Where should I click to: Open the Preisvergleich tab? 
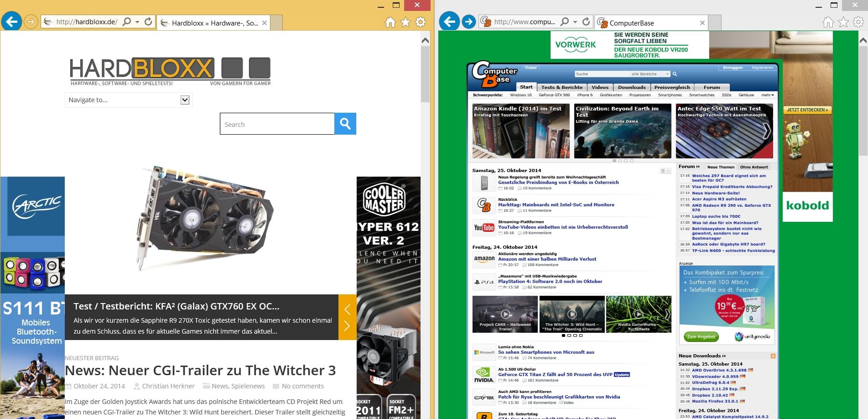tap(672, 87)
